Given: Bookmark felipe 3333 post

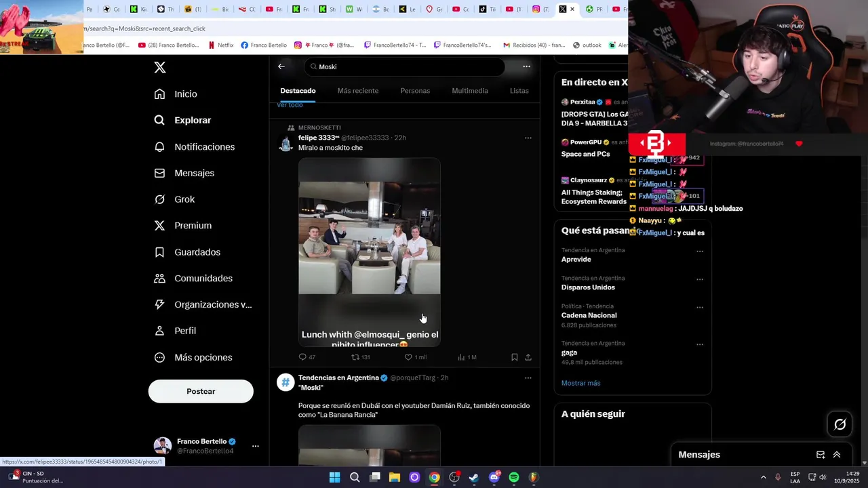Looking at the screenshot, I should (x=515, y=357).
